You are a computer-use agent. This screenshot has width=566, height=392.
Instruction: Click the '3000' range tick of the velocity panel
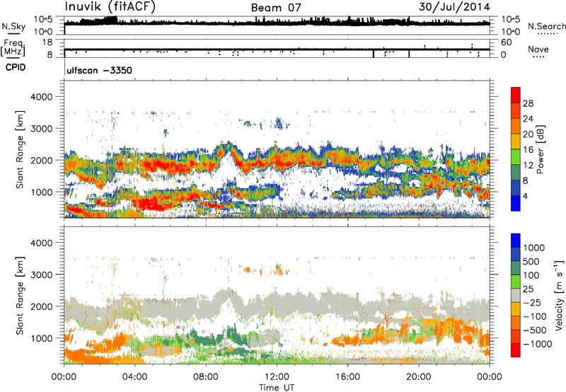[x=41, y=275]
